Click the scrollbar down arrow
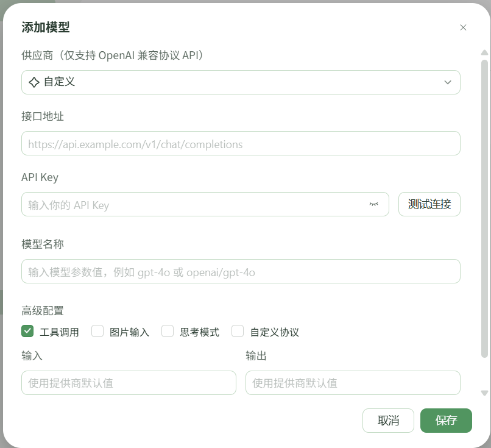 484,393
